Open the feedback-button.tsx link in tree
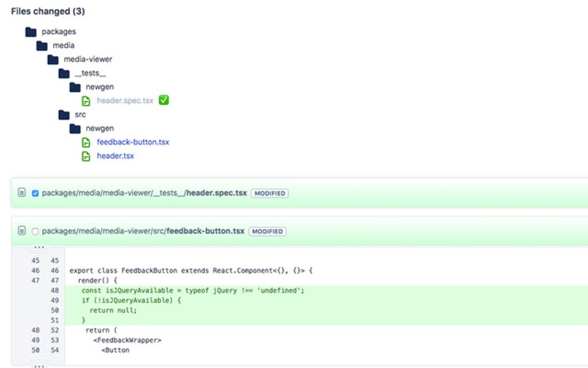This screenshot has height=368, width=588. click(133, 142)
